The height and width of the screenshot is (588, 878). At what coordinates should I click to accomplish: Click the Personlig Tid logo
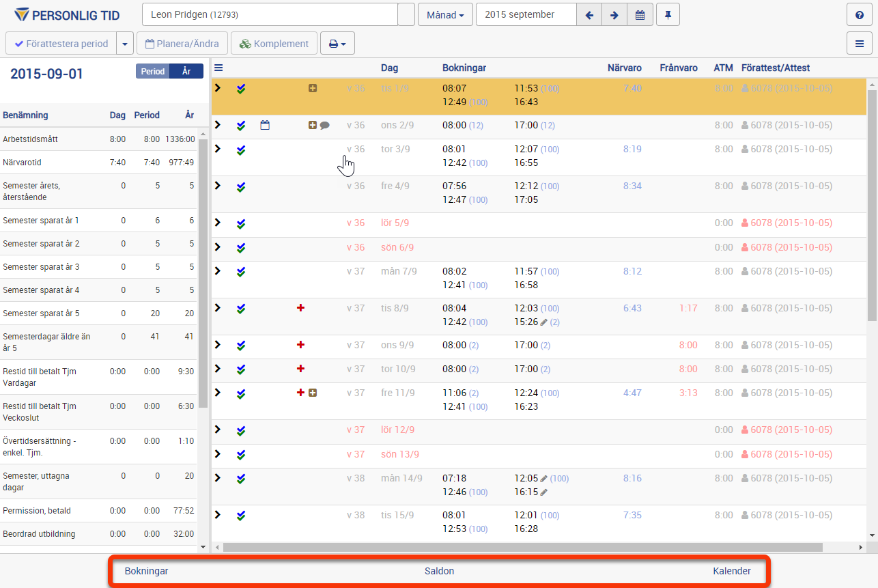[x=67, y=14]
